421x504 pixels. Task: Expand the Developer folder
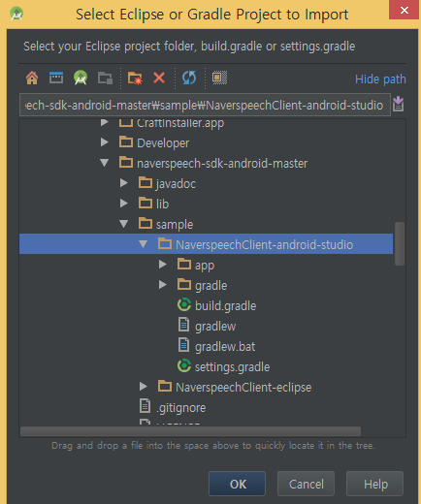click(x=104, y=142)
